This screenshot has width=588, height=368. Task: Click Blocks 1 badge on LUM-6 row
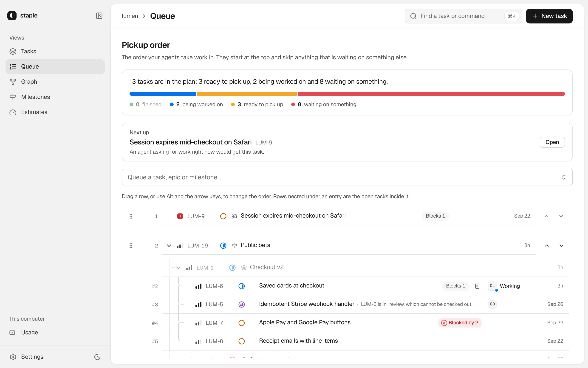pyautogui.click(x=455, y=286)
